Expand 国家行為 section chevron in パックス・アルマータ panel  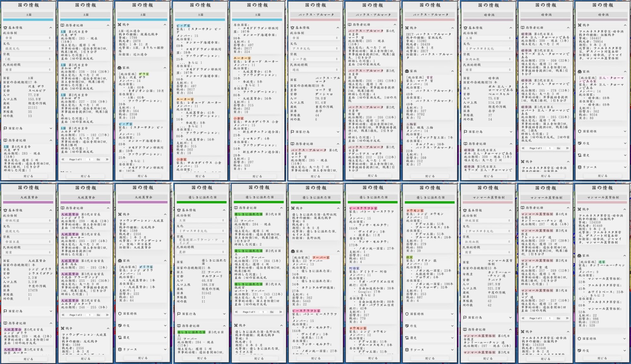(x=338, y=132)
